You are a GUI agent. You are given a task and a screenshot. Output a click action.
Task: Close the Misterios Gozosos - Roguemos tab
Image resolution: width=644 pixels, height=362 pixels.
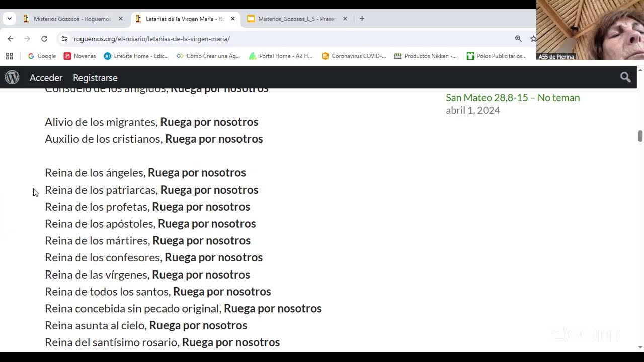point(121,19)
